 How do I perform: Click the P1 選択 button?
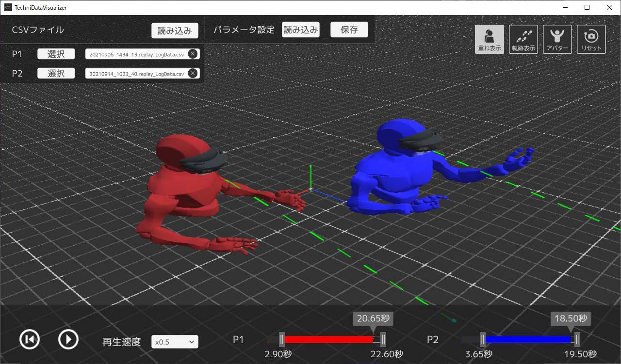[56, 54]
